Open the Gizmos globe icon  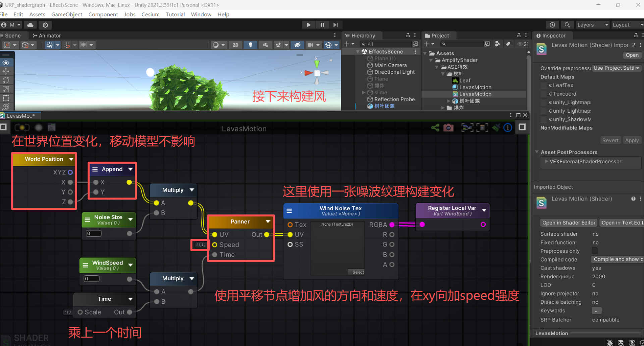tap(328, 45)
